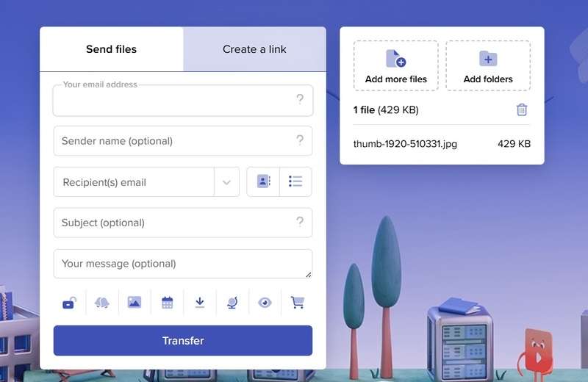Click the Your email address field
This screenshot has height=382, width=588.
[173, 101]
